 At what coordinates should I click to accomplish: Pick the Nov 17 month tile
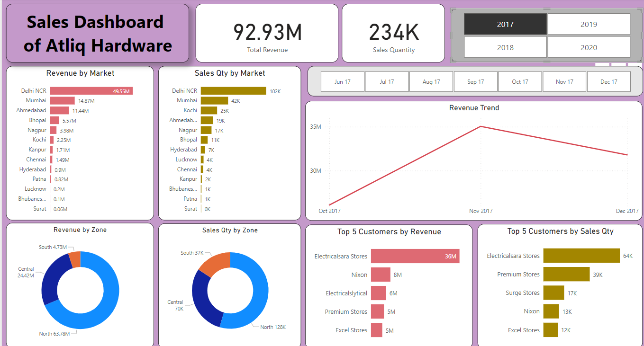tap(564, 82)
